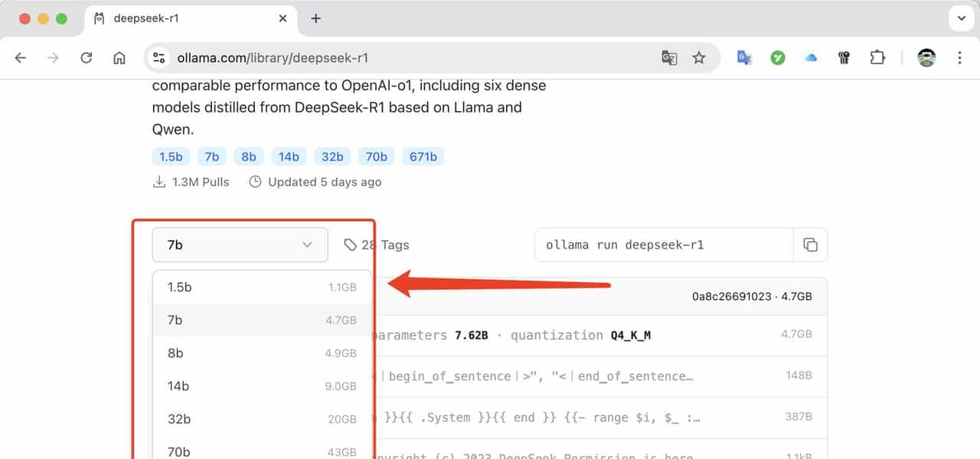
Task: Click the browser forward arrow
Action: [x=53, y=57]
